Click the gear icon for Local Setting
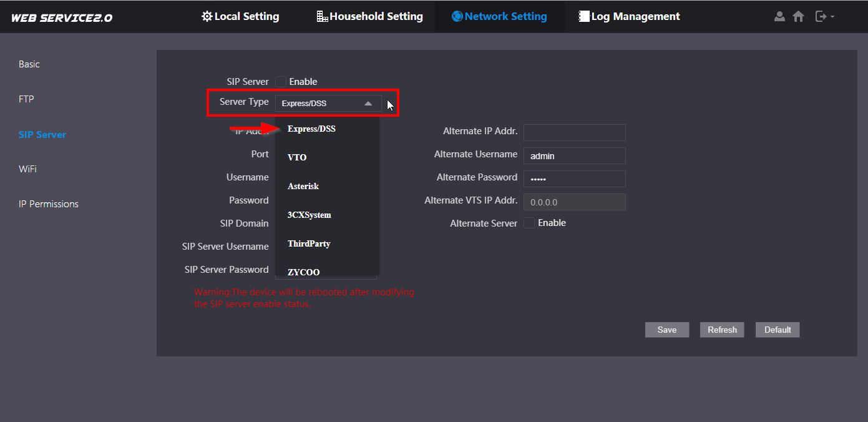 pyautogui.click(x=207, y=17)
